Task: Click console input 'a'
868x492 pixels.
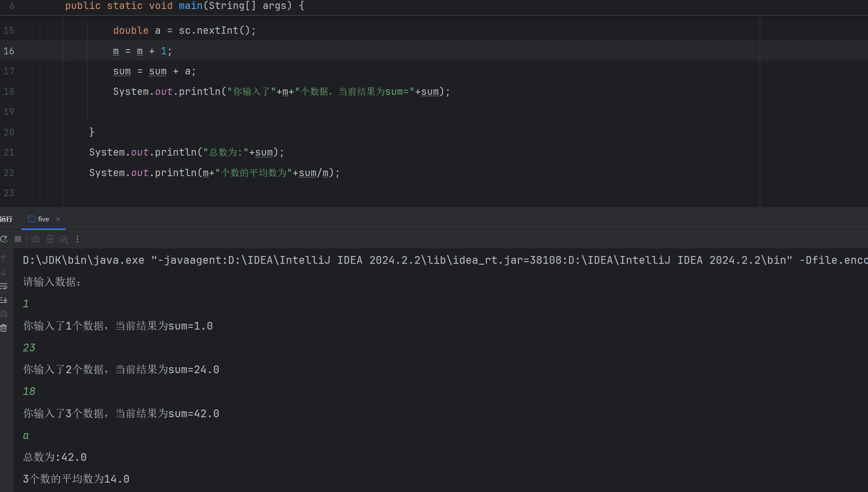Action: tap(26, 436)
